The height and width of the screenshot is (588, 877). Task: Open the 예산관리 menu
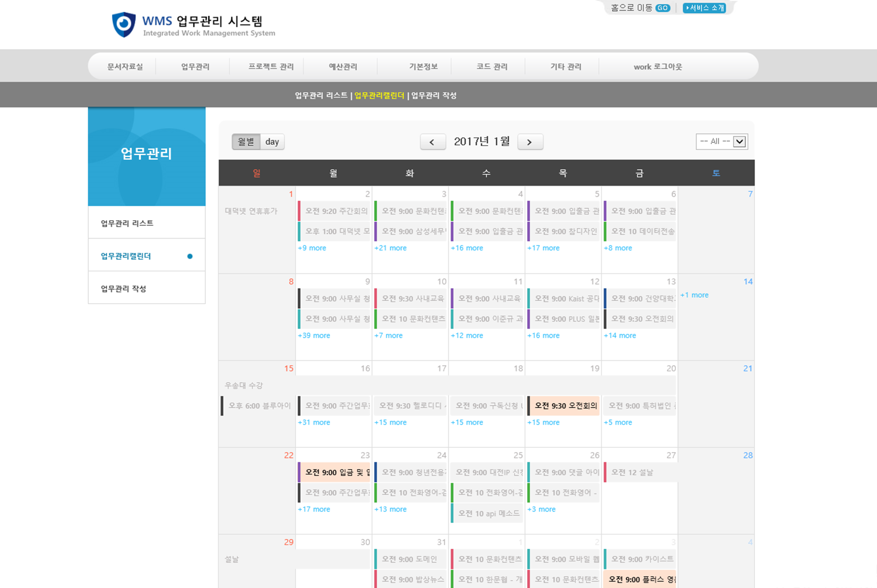click(x=343, y=67)
